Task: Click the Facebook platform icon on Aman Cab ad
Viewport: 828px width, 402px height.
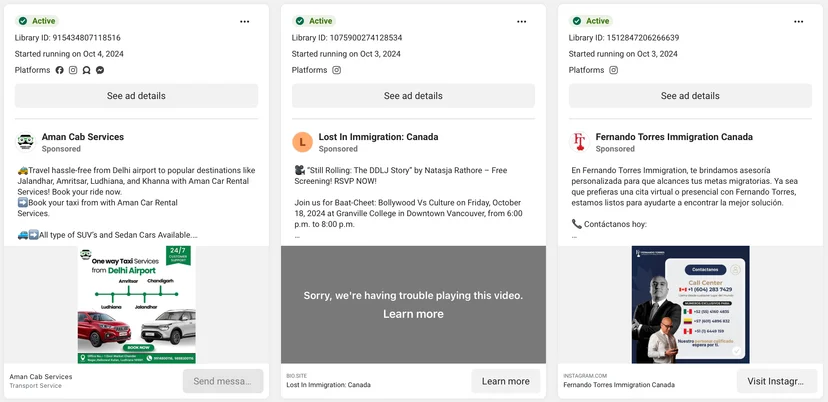Action: click(x=59, y=70)
